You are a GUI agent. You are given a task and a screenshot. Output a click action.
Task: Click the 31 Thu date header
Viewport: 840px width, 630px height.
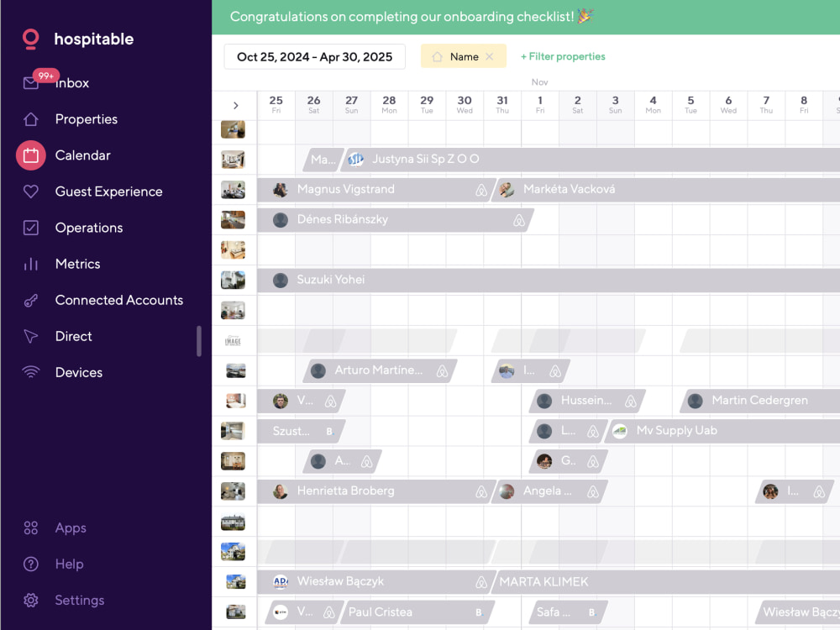click(x=502, y=104)
